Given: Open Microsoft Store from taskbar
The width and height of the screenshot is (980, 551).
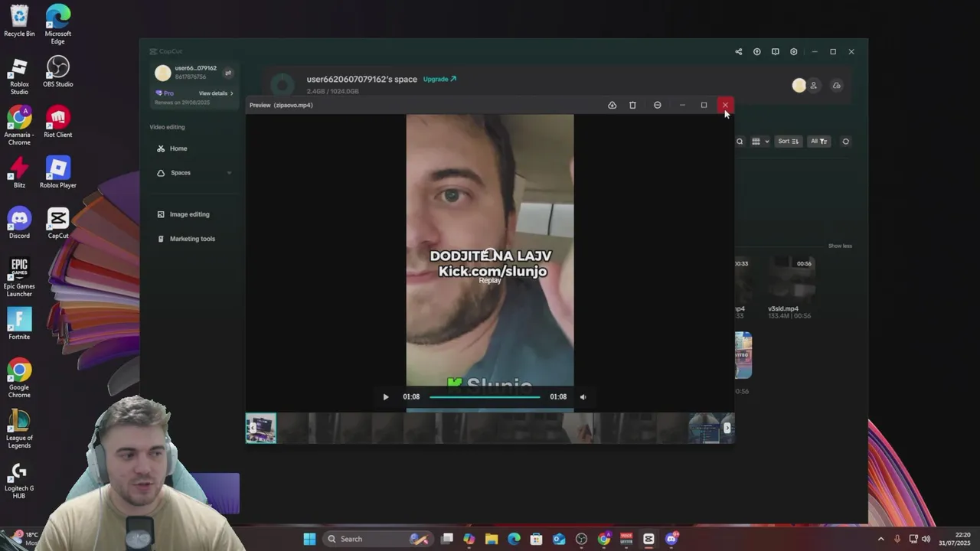Looking at the screenshot, I should tap(536, 539).
